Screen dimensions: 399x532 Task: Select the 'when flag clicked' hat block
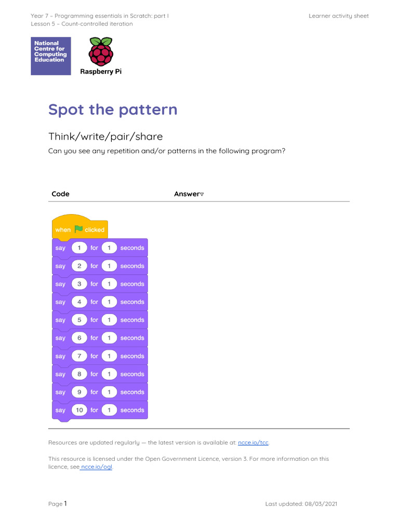[80, 227]
